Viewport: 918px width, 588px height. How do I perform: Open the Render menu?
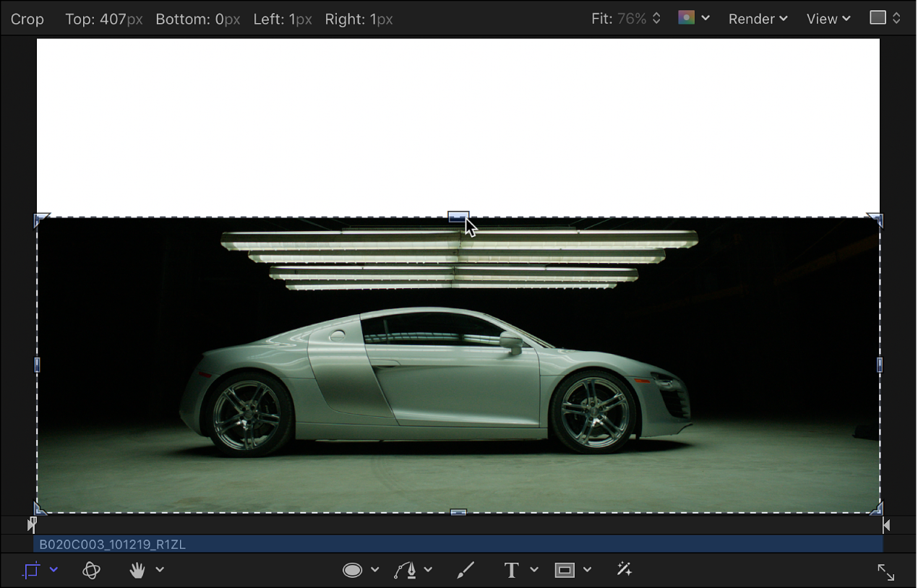[x=757, y=19]
